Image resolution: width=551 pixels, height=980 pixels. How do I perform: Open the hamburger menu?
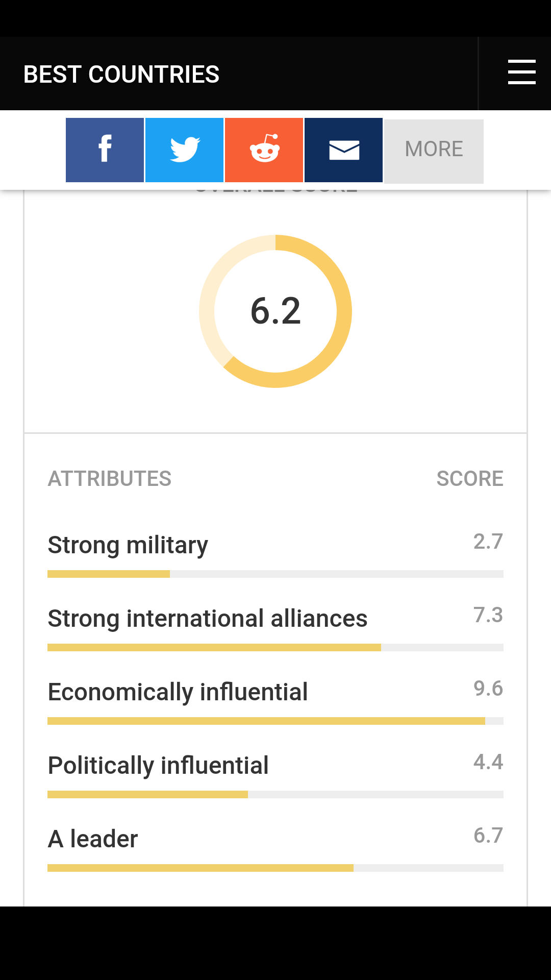click(x=521, y=72)
